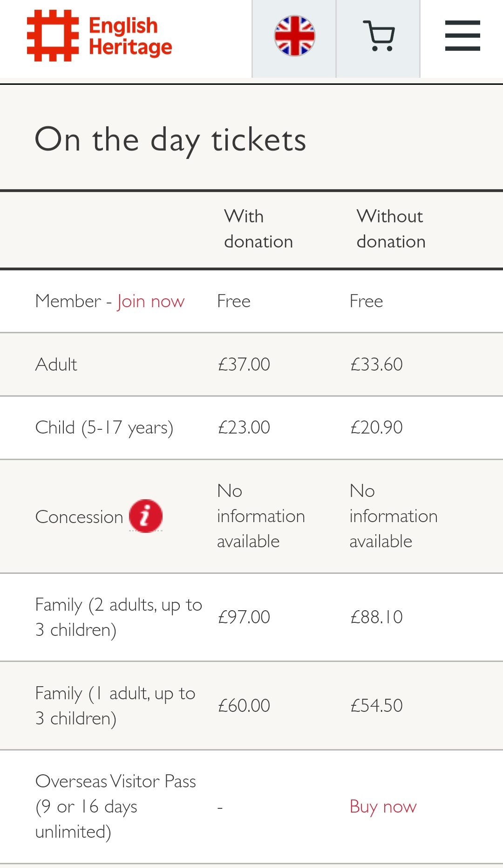Click the On the day tickets heading

(170, 139)
